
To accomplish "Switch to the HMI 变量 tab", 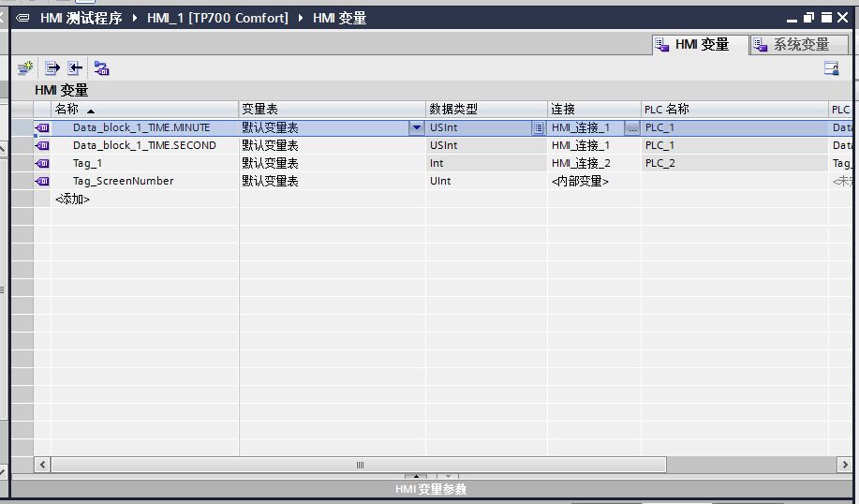I will 700,44.
